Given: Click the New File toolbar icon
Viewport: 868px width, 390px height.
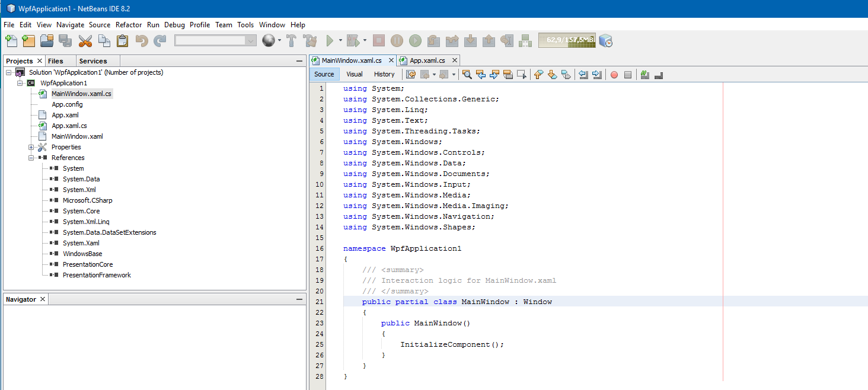Looking at the screenshot, I should click(11, 41).
